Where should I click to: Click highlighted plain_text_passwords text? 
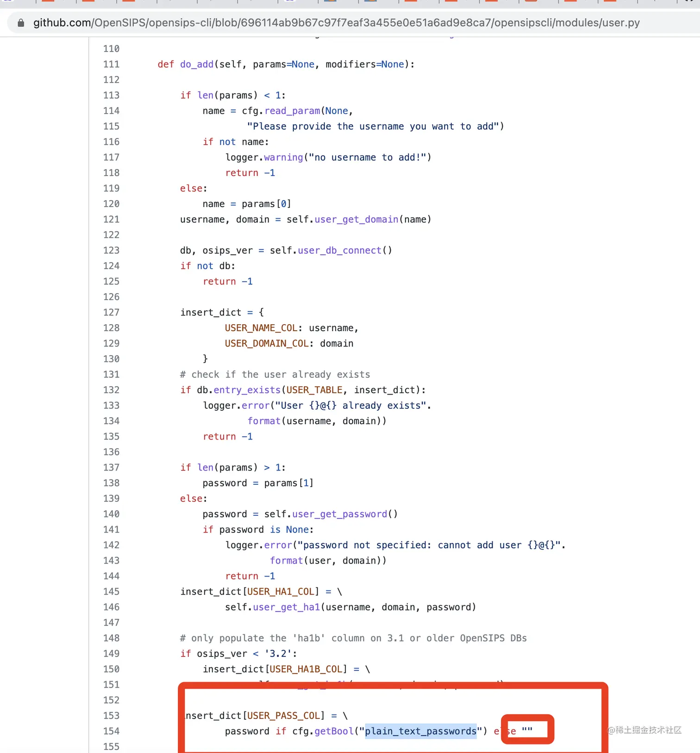[x=421, y=731]
